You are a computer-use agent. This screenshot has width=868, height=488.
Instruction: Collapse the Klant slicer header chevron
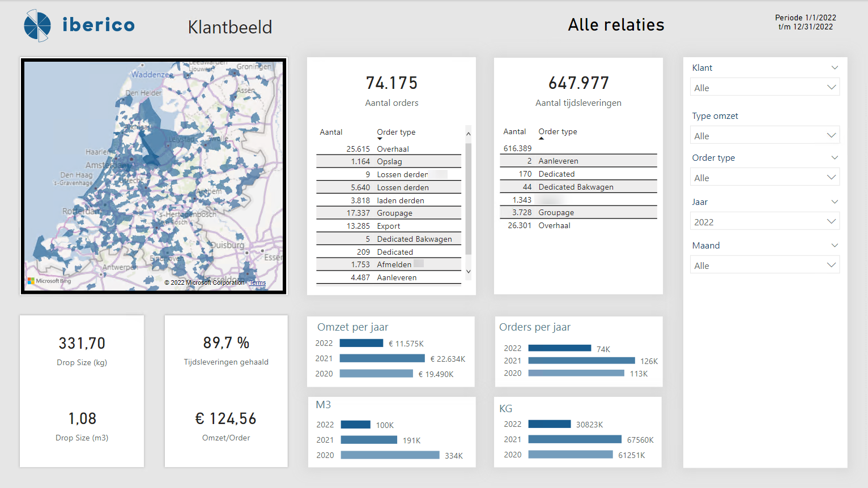pos(835,68)
